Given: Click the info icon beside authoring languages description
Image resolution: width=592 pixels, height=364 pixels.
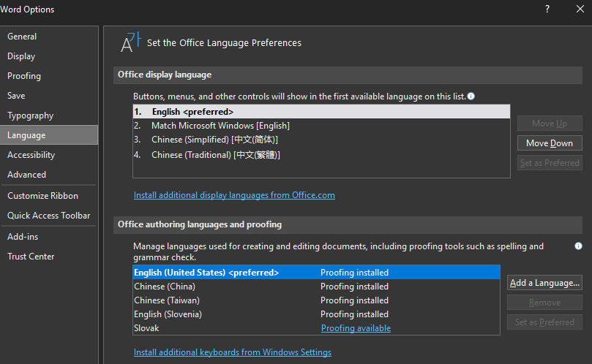Looking at the screenshot, I should (578, 246).
